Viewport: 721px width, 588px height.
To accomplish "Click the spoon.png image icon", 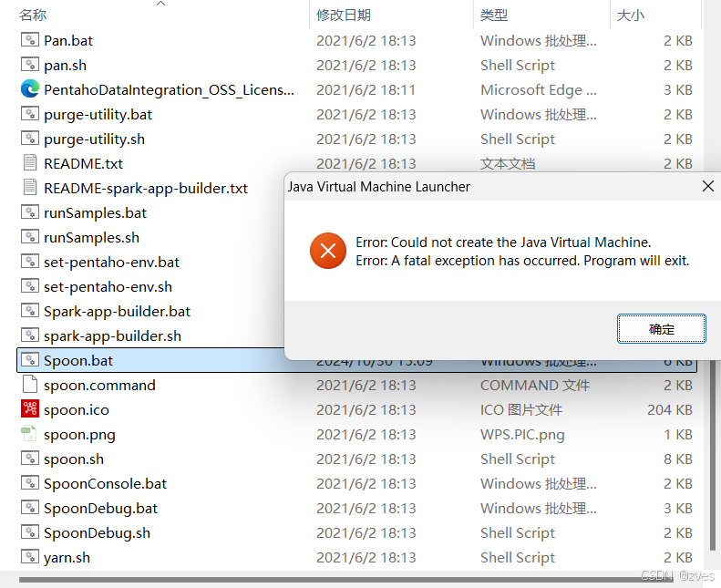I will (x=29, y=434).
